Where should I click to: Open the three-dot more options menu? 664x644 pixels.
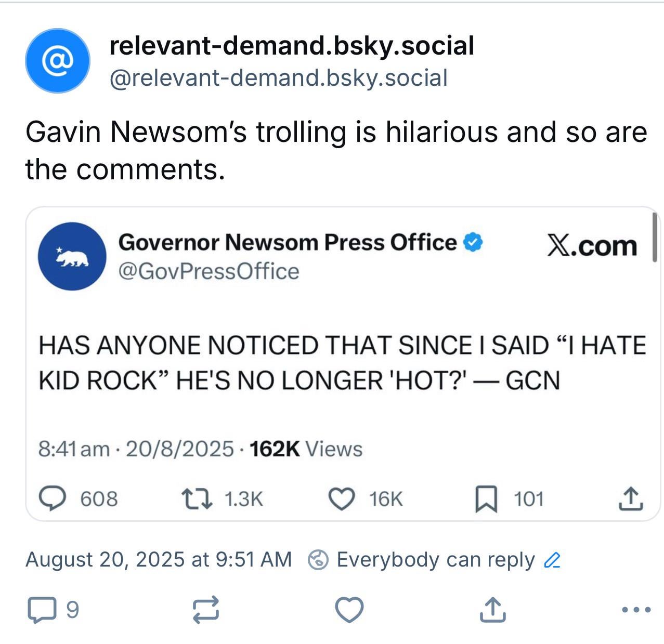coord(636,610)
